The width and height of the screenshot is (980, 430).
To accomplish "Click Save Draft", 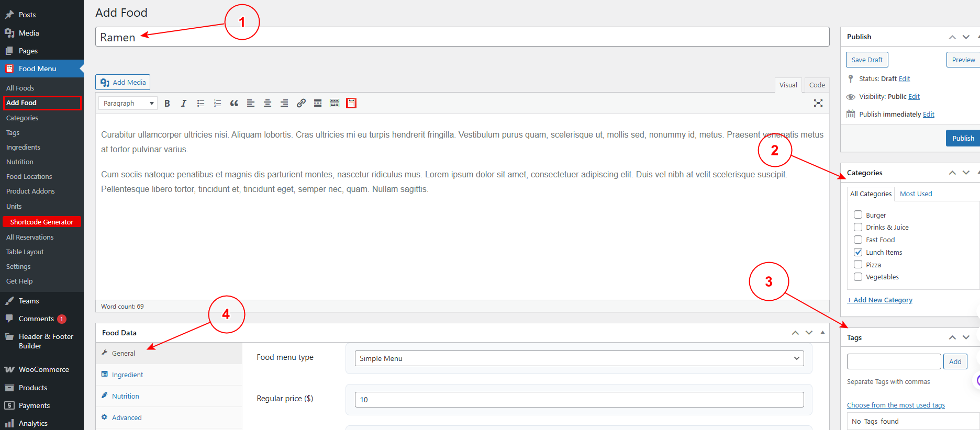I will pos(867,60).
